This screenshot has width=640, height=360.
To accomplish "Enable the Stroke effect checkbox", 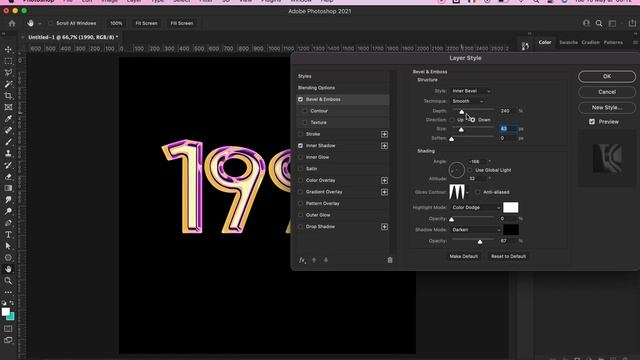I will point(300,134).
